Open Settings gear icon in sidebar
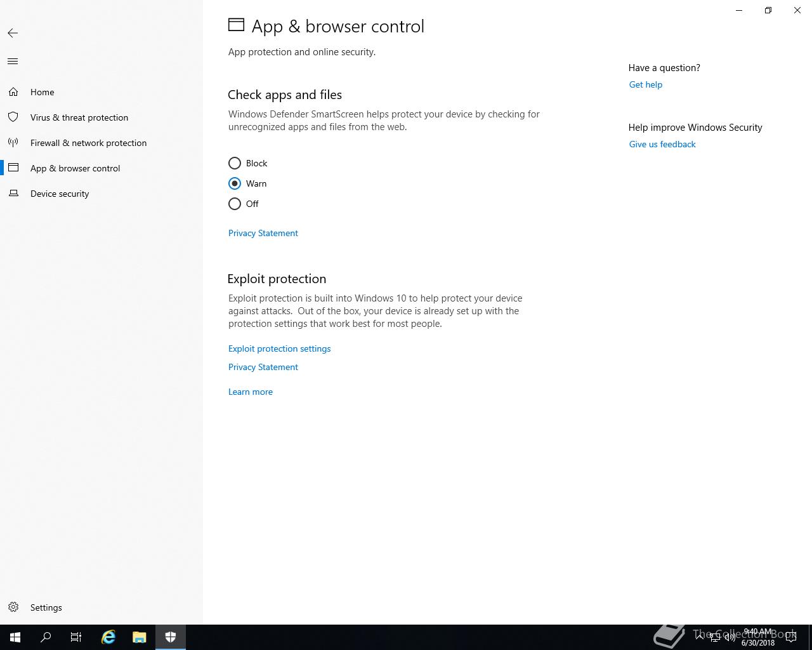 [x=13, y=607]
